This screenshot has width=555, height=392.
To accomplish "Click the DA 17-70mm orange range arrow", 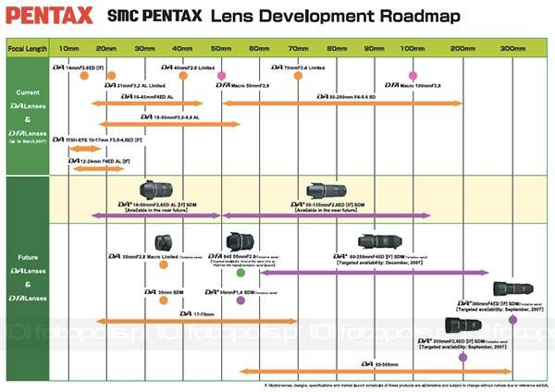I will click(197, 321).
